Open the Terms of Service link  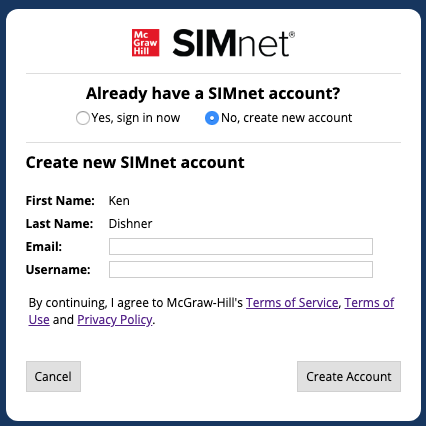point(292,303)
